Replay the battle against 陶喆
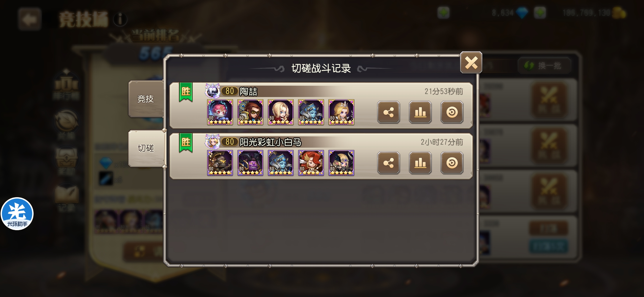The image size is (644, 297). (x=452, y=112)
